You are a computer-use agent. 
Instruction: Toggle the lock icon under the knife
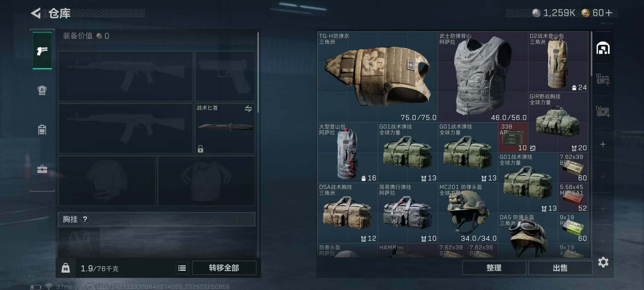coord(200,149)
